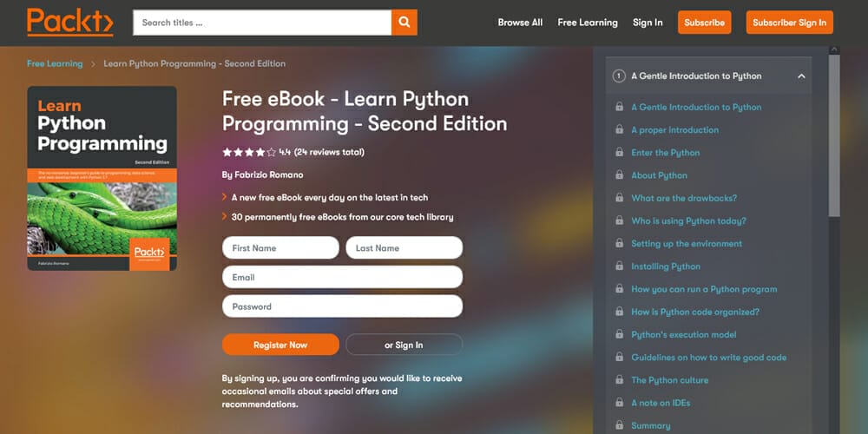Open section About Python
The width and height of the screenshot is (868, 434).
click(659, 175)
